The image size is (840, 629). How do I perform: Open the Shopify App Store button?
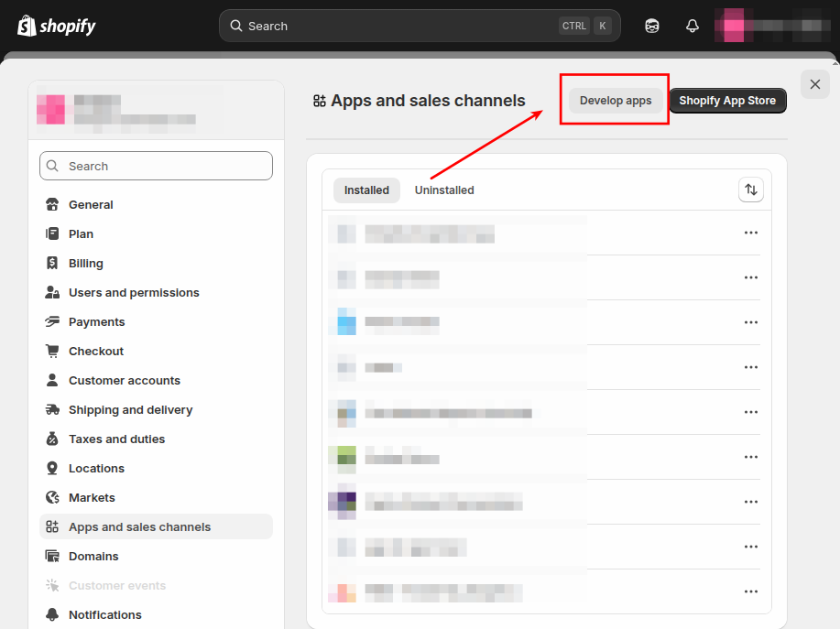tap(727, 101)
